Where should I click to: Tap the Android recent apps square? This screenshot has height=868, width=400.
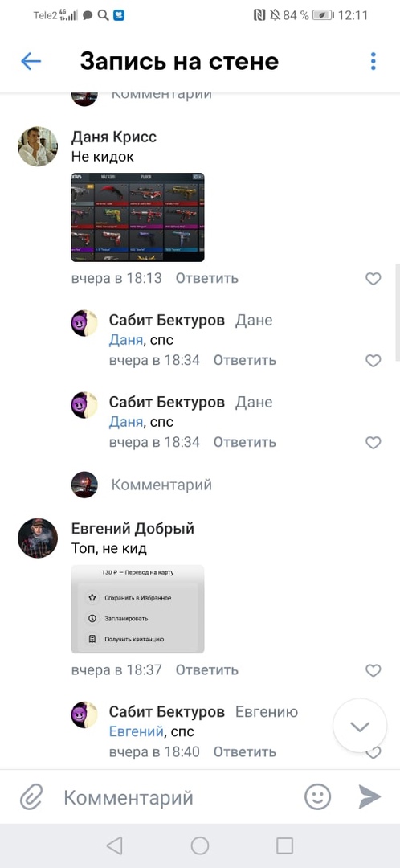tap(284, 845)
